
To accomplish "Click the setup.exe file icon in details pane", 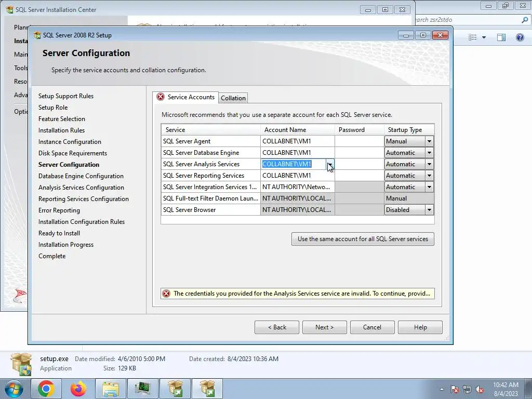I will (x=22, y=364).
